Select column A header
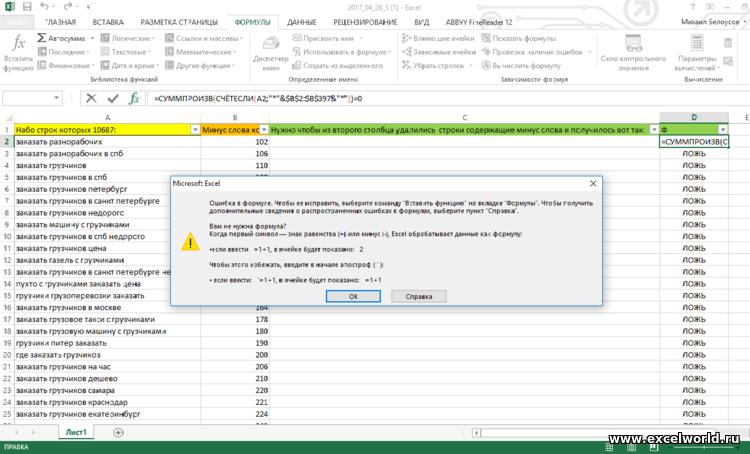This screenshot has height=454, width=750. coord(108,117)
